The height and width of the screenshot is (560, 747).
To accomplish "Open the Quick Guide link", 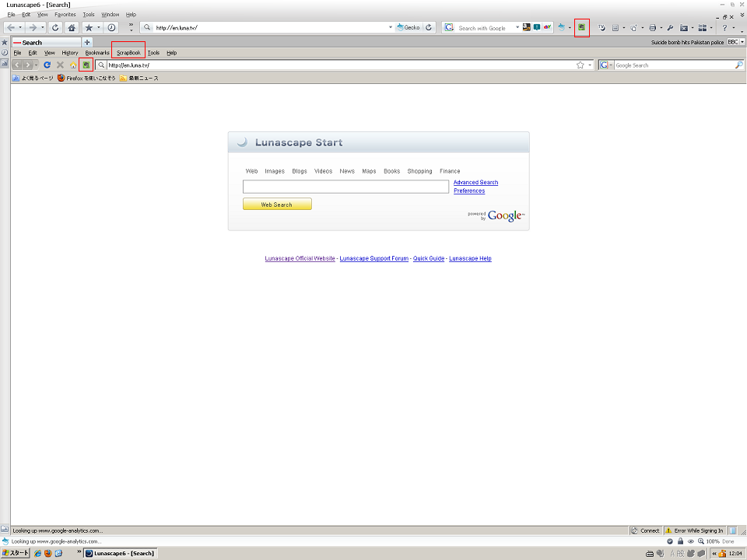I will click(x=429, y=258).
